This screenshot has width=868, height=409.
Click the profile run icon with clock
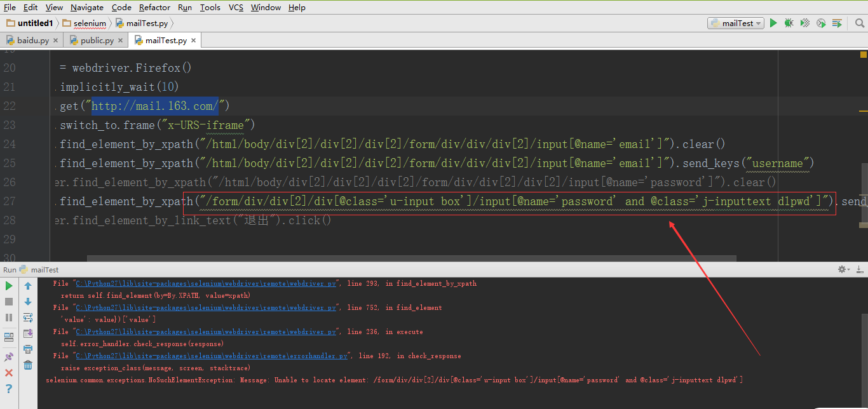tap(821, 23)
